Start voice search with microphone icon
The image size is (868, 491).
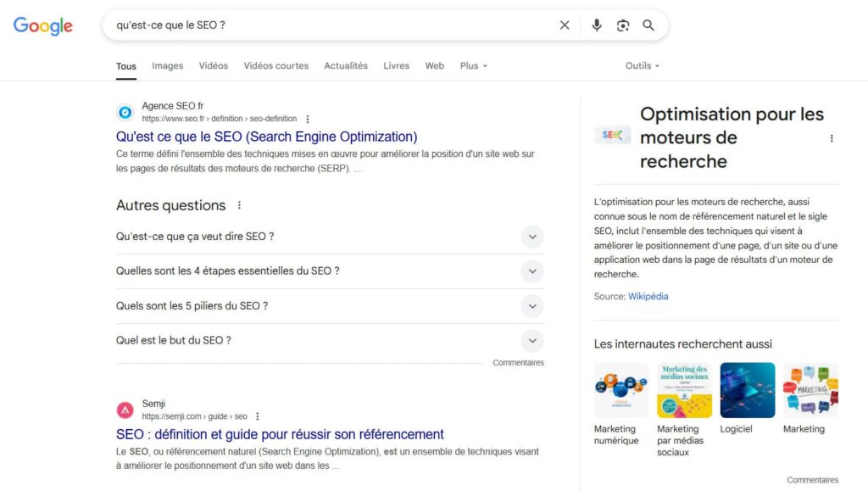tap(596, 25)
